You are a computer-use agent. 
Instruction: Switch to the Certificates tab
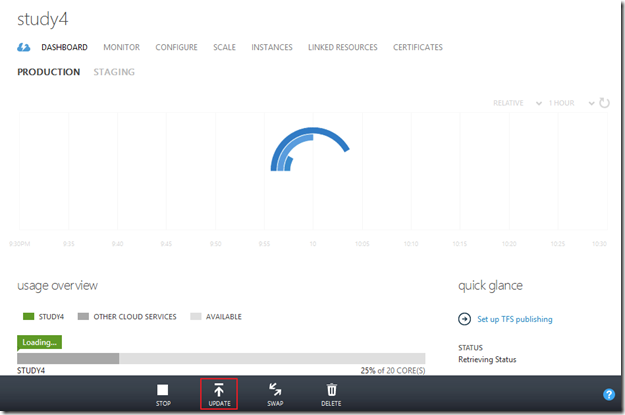[x=418, y=47]
